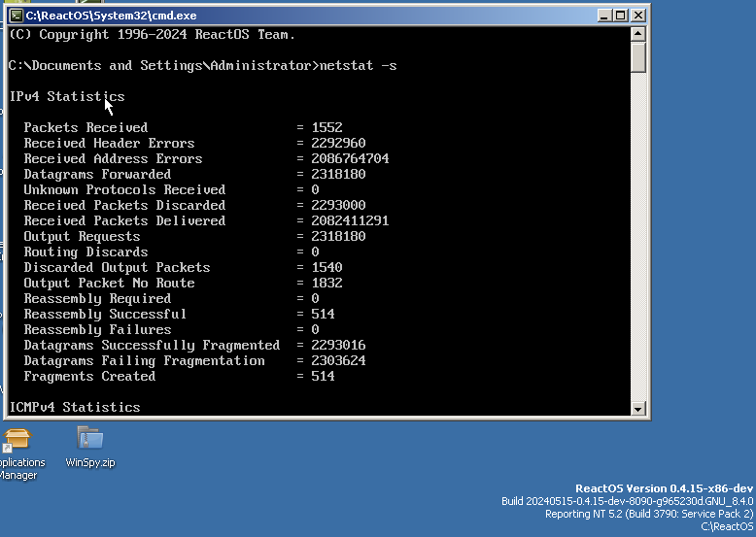
Task: Close the cmd.exe window
Action: 637,16
